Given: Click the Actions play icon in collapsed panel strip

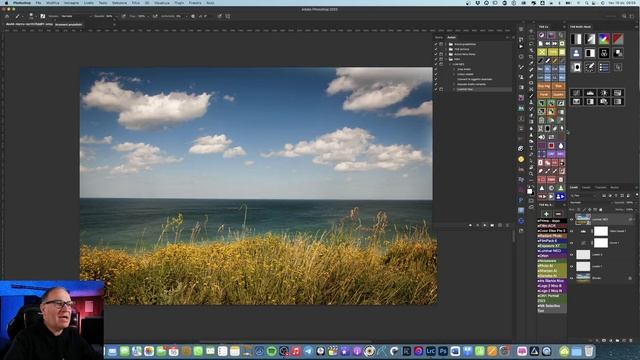Looking at the screenshot, I should 521,46.
